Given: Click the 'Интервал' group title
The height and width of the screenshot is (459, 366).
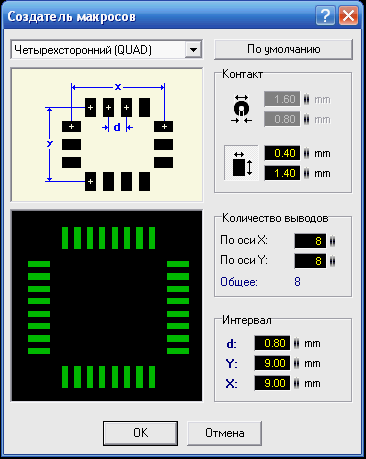Looking at the screenshot, I should tap(247, 320).
